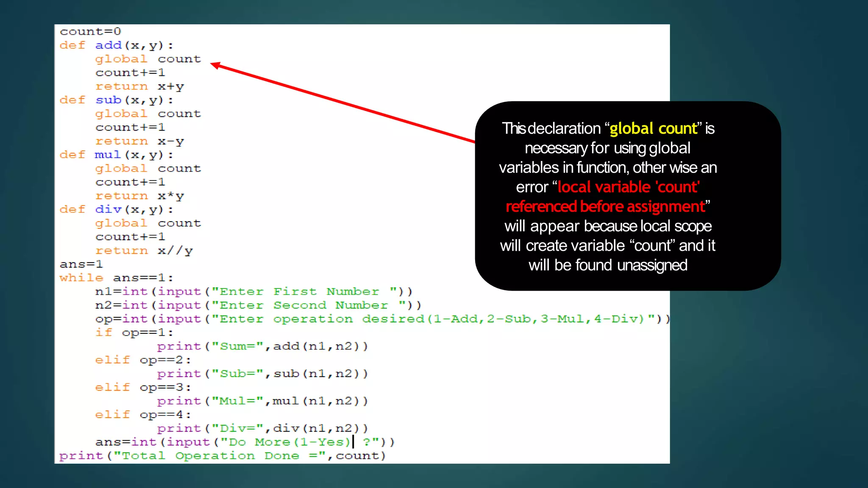Click the print "Mul=" code line
The width and height of the screenshot is (868, 488).
[x=262, y=401]
